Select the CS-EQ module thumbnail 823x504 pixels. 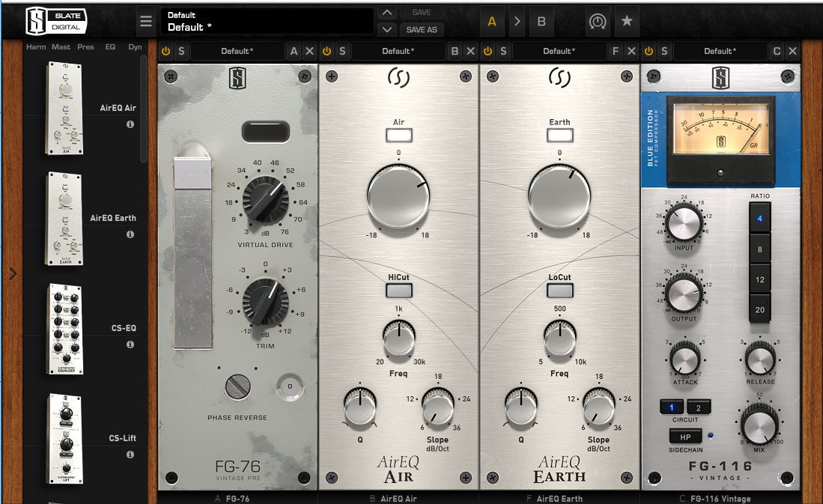pos(66,329)
